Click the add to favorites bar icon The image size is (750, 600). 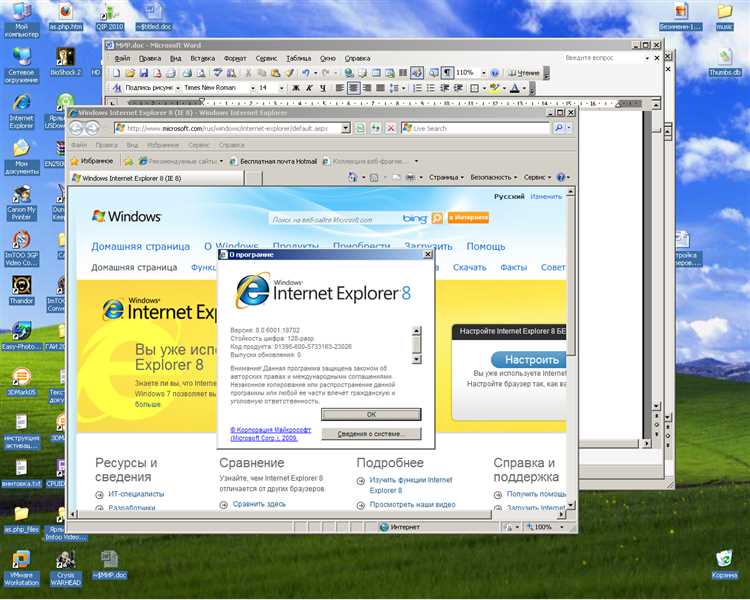128,162
